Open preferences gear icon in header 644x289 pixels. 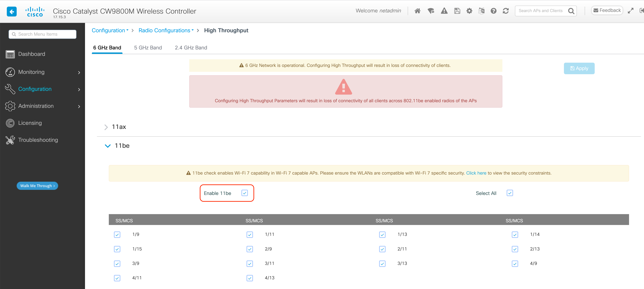coord(469,11)
